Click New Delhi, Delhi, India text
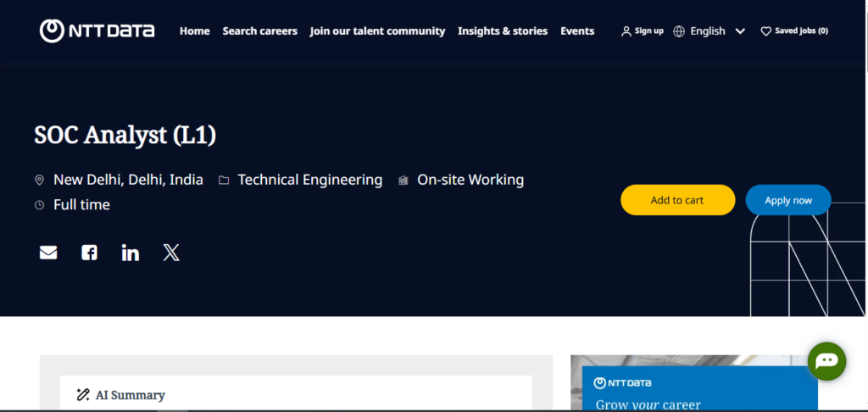This screenshot has width=868, height=412. (x=129, y=180)
